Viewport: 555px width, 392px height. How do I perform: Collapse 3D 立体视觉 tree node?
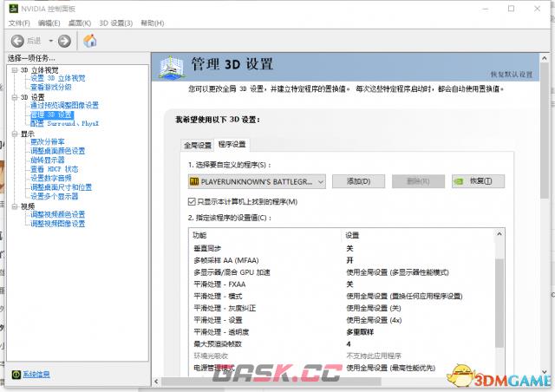click(x=15, y=70)
